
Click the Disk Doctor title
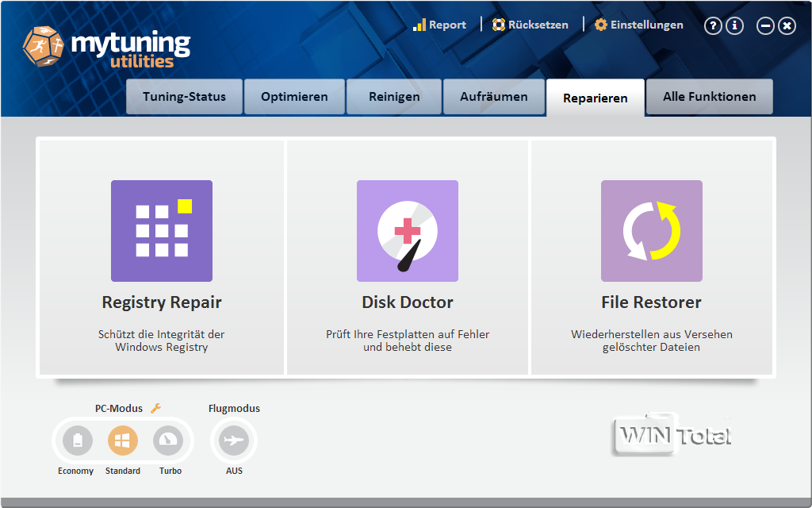click(408, 302)
